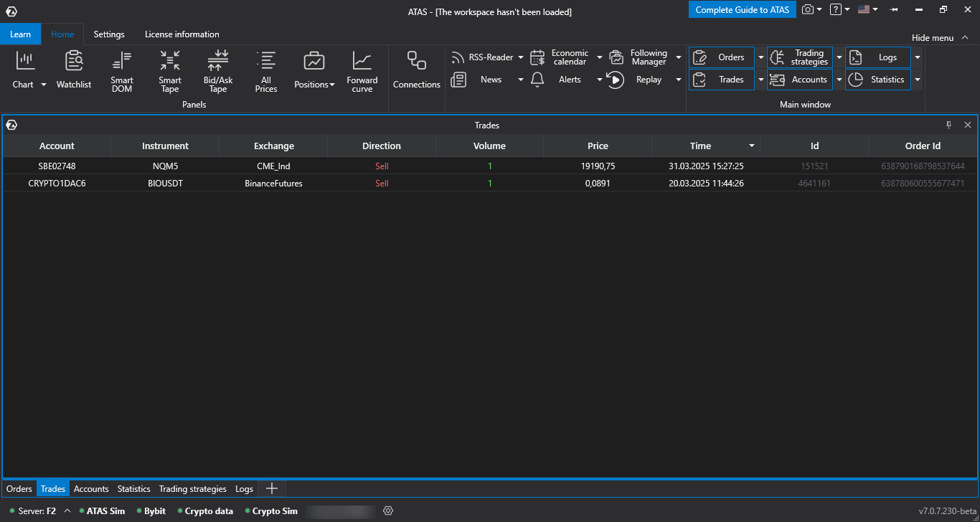Close the Trades panel

pyautogui.click(x=968, y=125)
